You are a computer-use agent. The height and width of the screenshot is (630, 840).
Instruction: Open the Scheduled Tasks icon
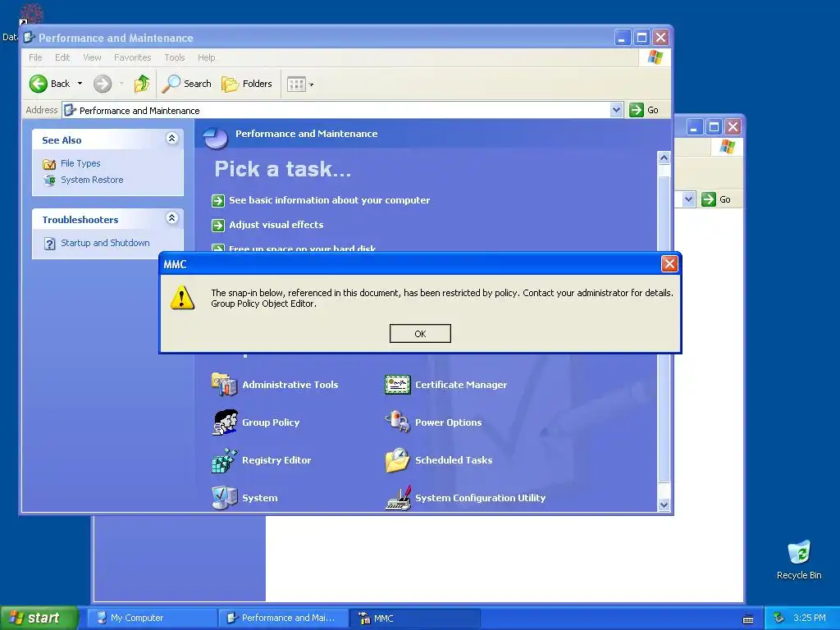(398, 460)
